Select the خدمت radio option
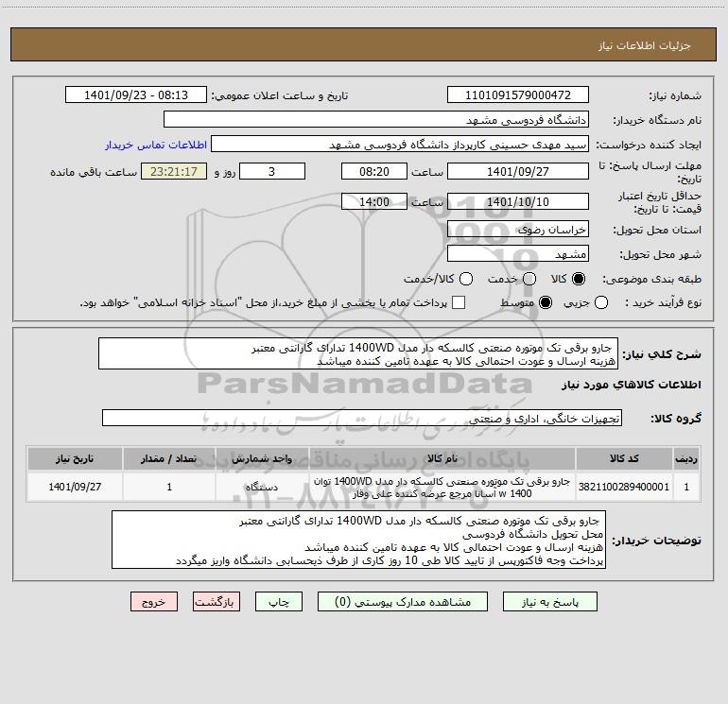The image size is (728, 704). (x=529, y=279)
